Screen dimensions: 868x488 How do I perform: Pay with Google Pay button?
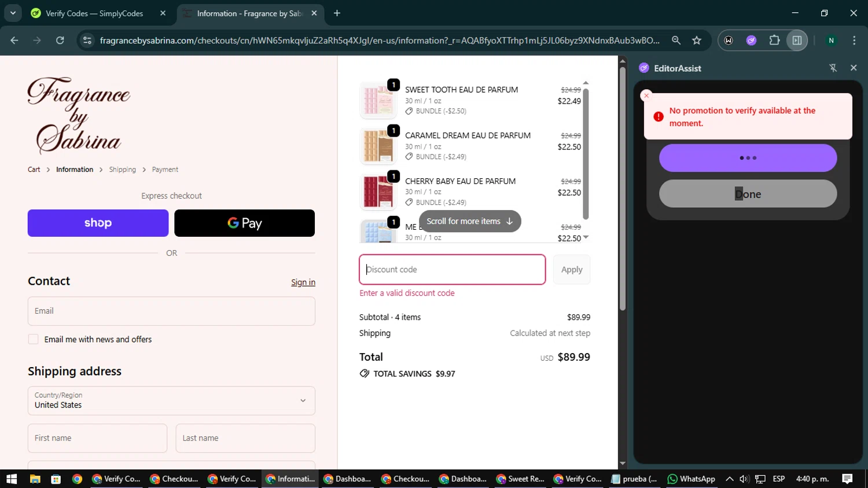244,223
